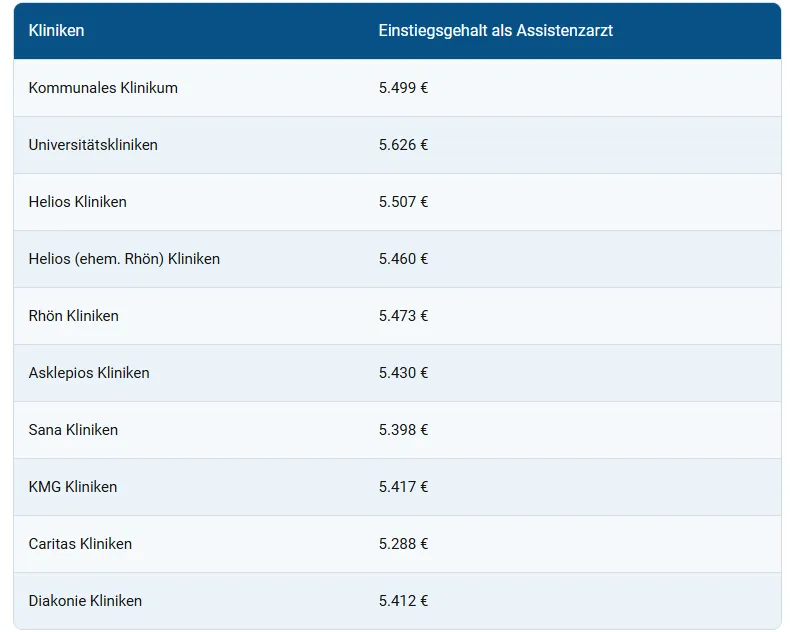790x632 pixels.
Task: Select the 5.398 € salary cell
Action: tap(403, 430)
